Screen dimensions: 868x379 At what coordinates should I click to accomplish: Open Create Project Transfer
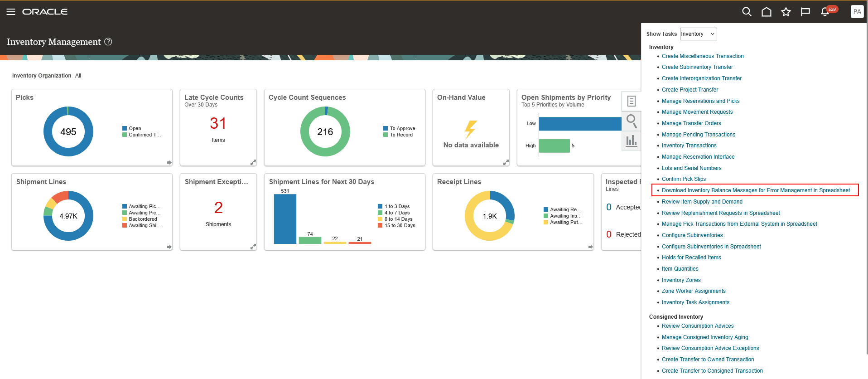(690, 90)
